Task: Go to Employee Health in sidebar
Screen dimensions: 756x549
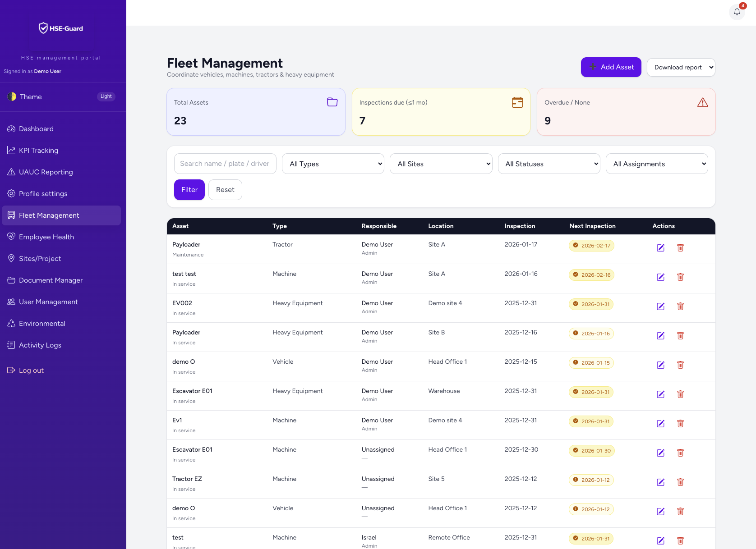Action: click(x=46, y=237)
